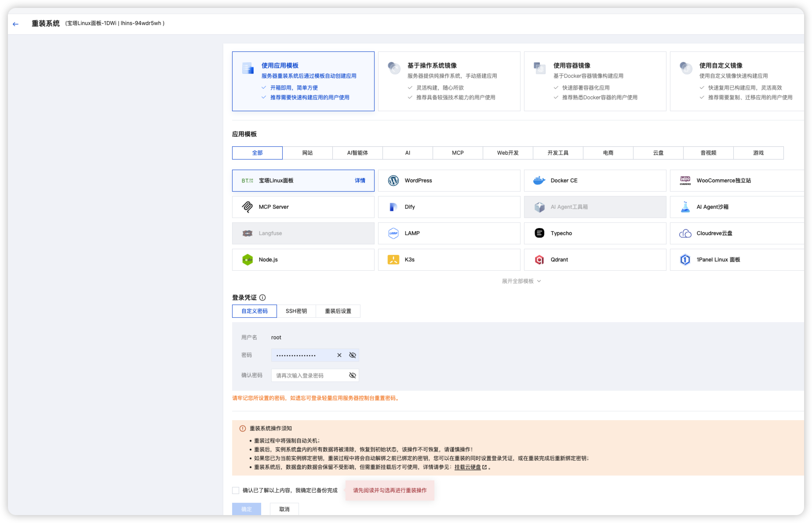Click the Dify logo icon
Screen dimensions: 812x523
(x=393, y=207)
